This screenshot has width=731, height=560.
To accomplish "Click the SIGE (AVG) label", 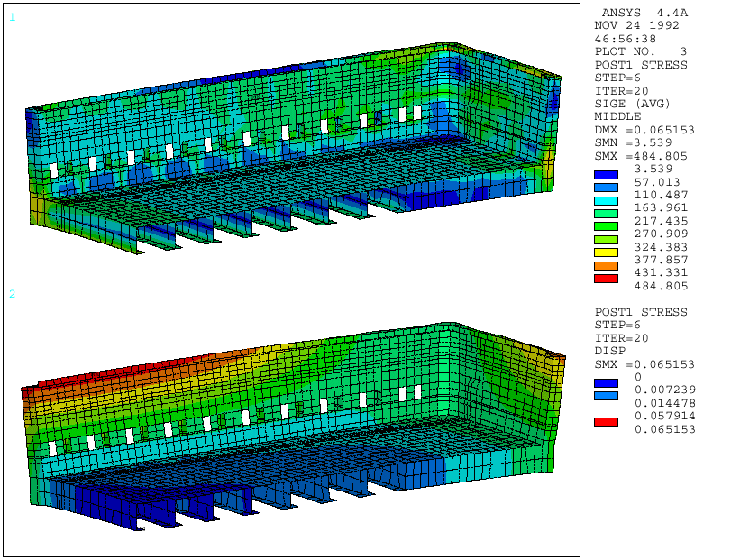I will 631,104.
